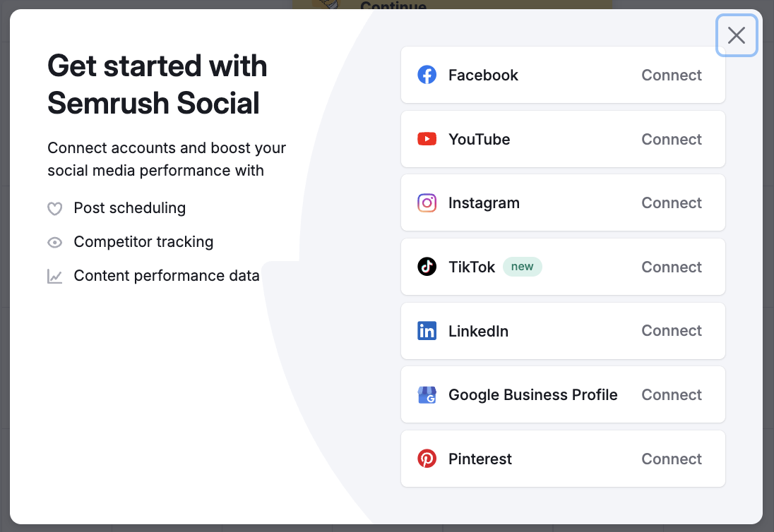
Task: Click the new badge on TikTok row
Action: point(523,267)
